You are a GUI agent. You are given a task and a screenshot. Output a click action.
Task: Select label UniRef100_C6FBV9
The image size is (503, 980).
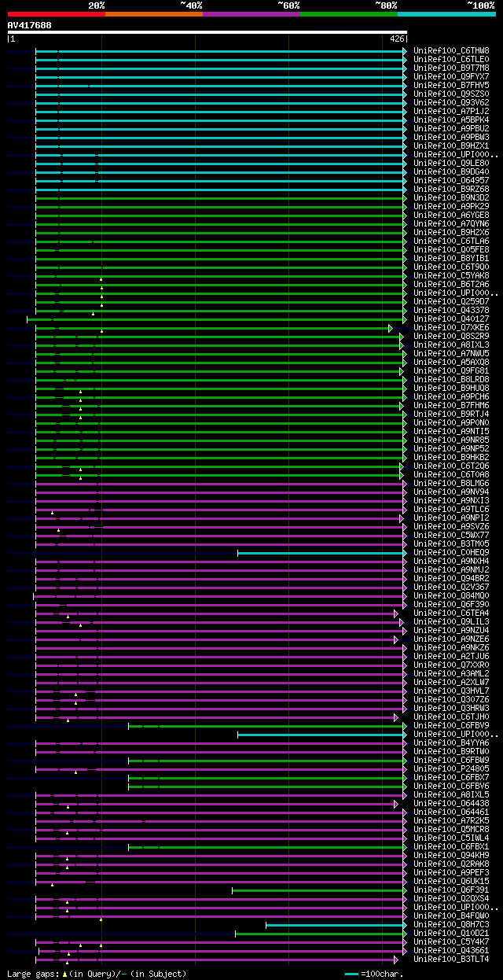pos(451,726)
